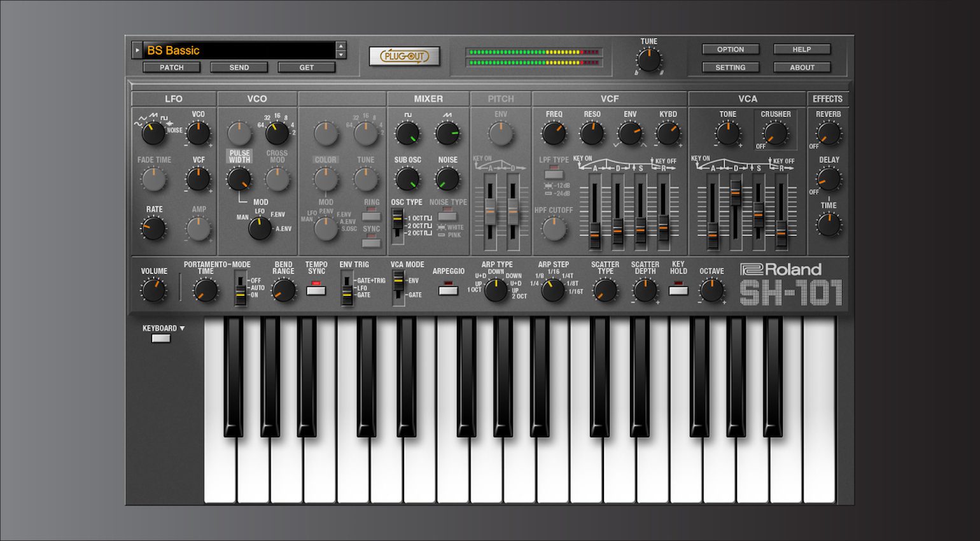Click the LFO AMP knob
Viewport: 980px width, 541px height.
199,228
